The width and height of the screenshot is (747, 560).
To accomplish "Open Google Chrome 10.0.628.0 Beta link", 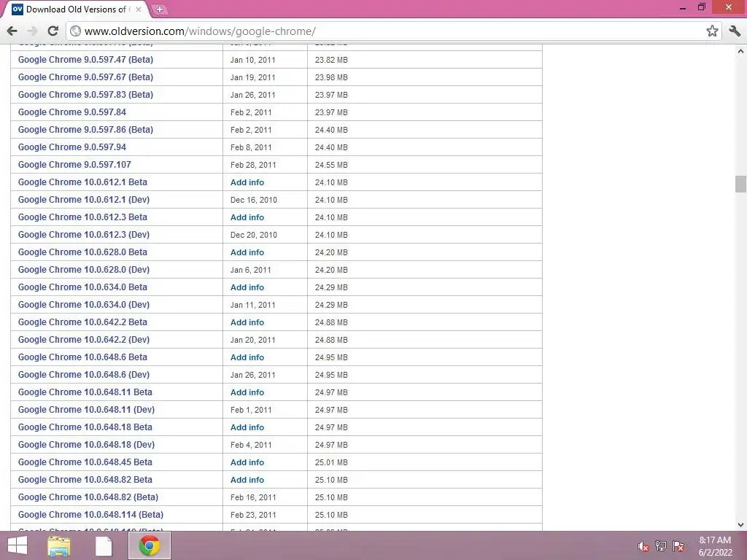I will 82,252.
